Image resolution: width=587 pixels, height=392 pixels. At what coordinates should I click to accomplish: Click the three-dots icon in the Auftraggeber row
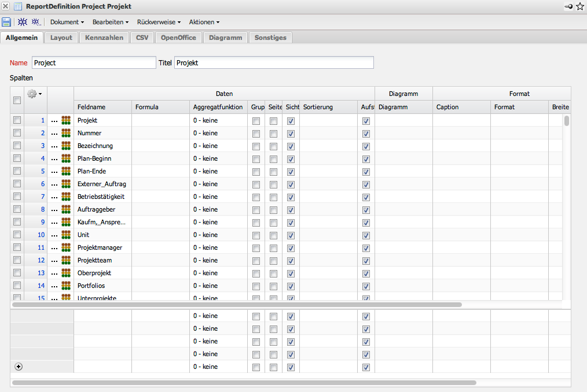coord(54,209)
